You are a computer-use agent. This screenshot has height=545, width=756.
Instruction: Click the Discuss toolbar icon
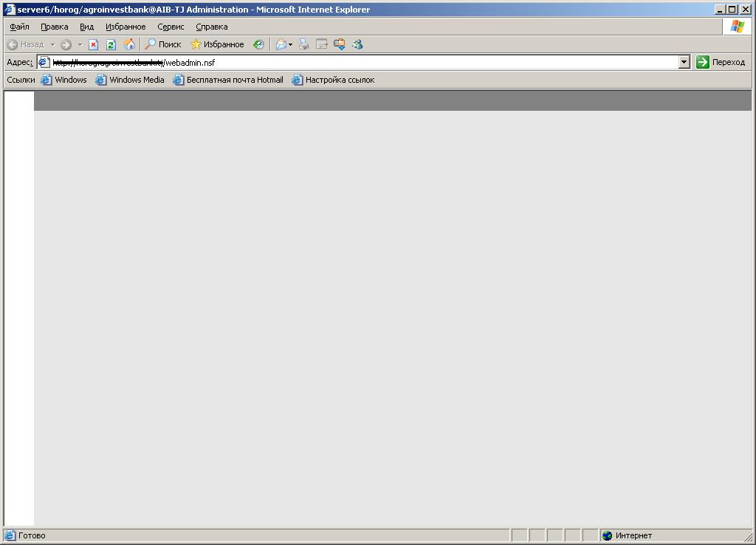tap(340, 44)
